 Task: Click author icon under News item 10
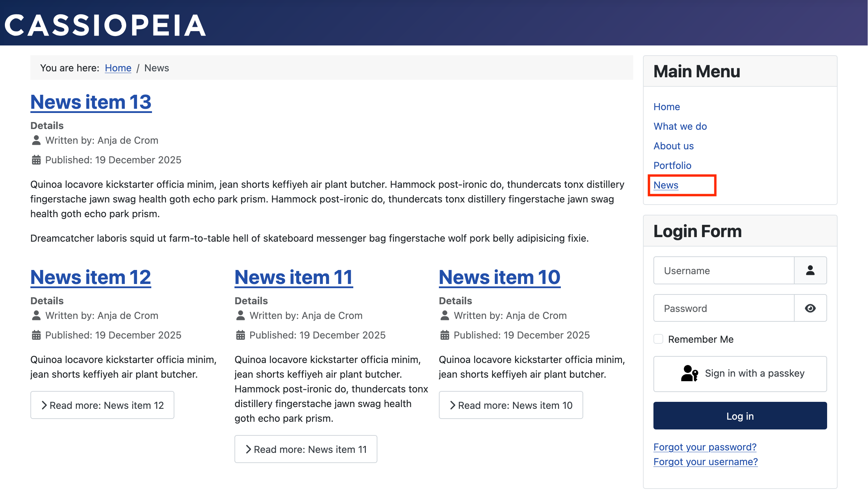pyautogui.click(x=444, y=315)
